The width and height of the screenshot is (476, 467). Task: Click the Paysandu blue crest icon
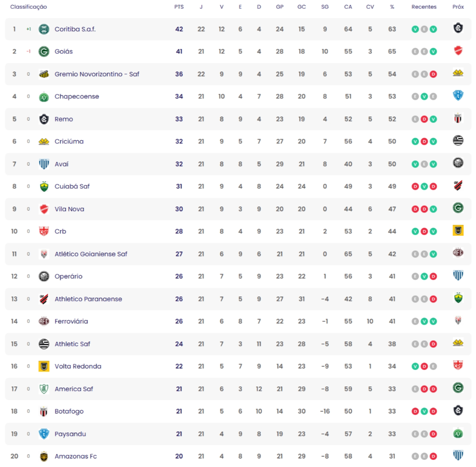[44, 434]
